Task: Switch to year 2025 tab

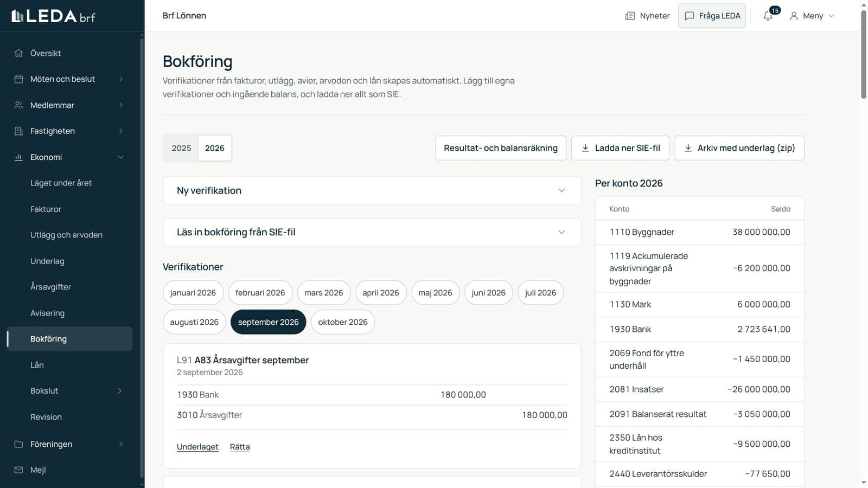Action: point(181,148)
